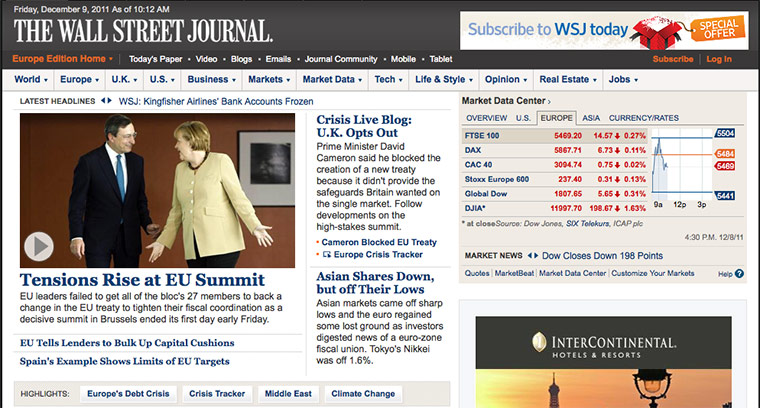The width and height of the screenshot is (760, 408).
Task: Visit Journal Community
Action: [x=341, y=59]
